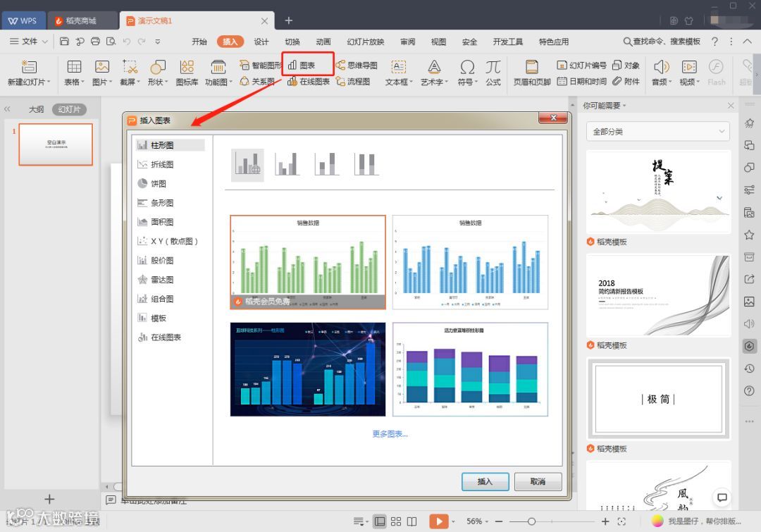This screenshot has height=532, width=761.
Task: Start slideshow with the orange play button
Action: pyautogui.click(x=439, y=521)
